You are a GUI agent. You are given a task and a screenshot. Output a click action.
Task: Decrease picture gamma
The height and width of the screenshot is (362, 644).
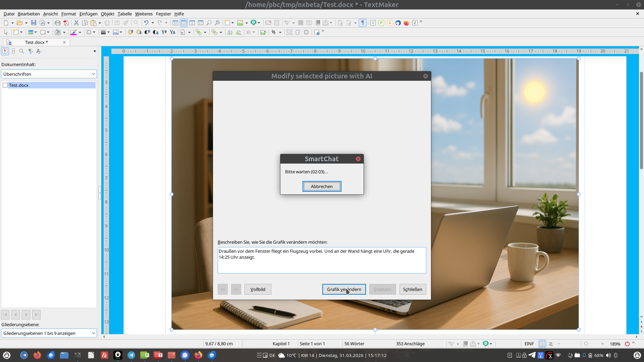(x=172, y=32)
